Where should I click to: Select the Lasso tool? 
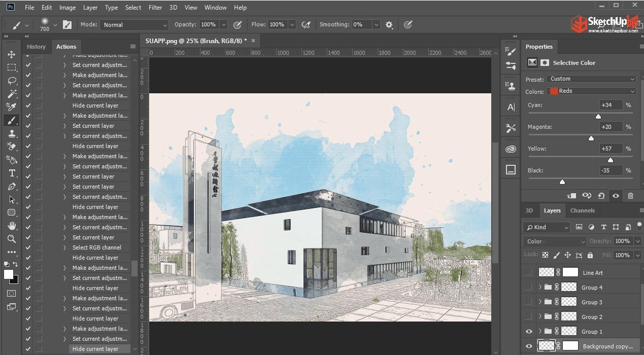11,81
